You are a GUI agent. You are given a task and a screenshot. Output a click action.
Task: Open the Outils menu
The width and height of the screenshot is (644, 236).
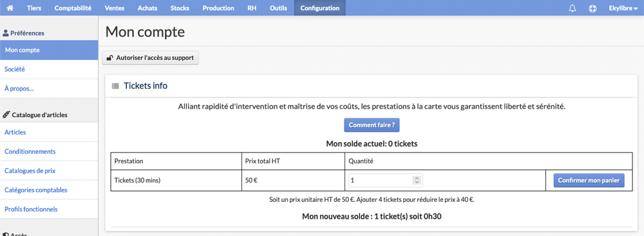click(x=278, y=8)
